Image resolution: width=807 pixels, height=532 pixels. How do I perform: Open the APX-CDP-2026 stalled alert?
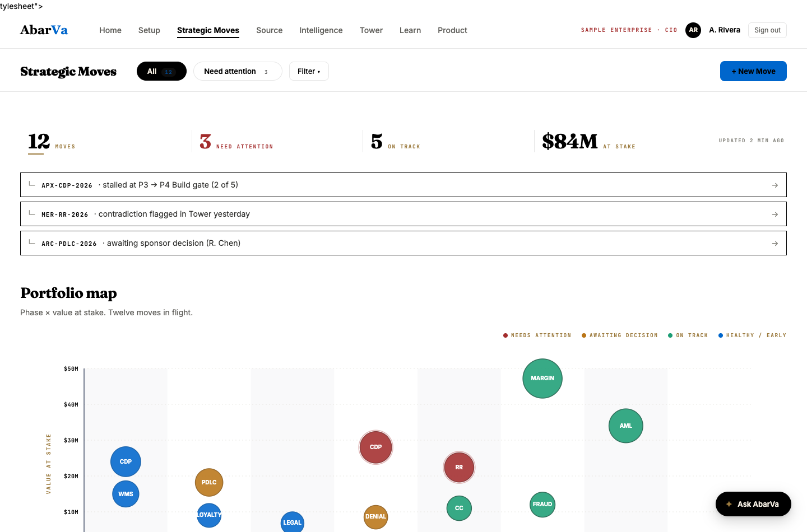(x=403, y=185)
